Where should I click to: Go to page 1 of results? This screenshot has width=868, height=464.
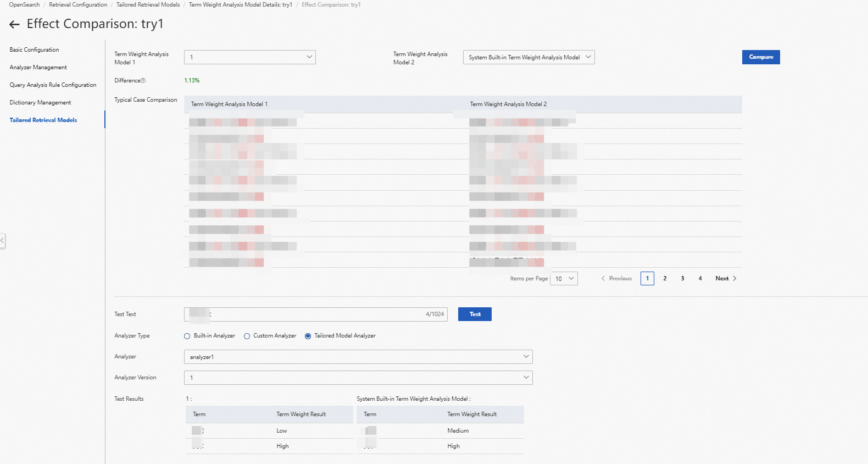point(647,279)
